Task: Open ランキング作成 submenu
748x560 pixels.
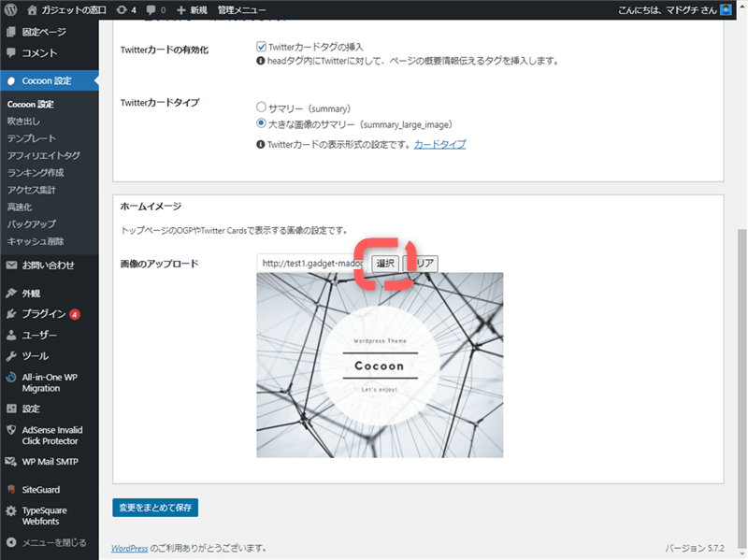Action: click(36, 173)
